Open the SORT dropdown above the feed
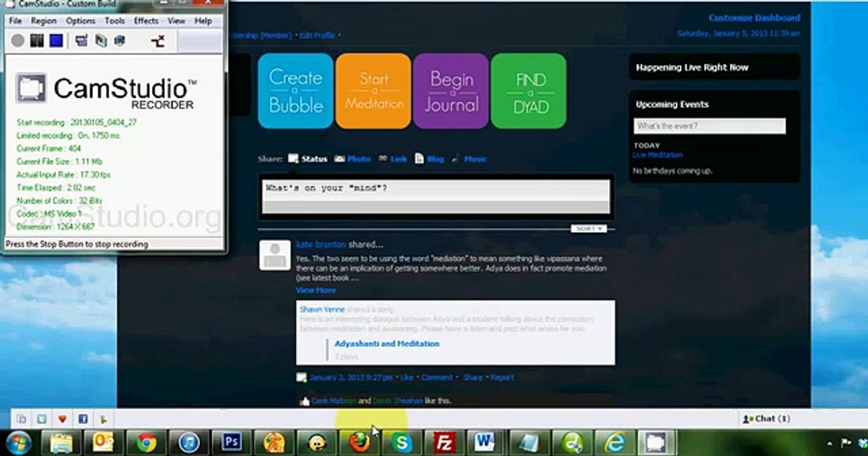 (x=589, y=229)
